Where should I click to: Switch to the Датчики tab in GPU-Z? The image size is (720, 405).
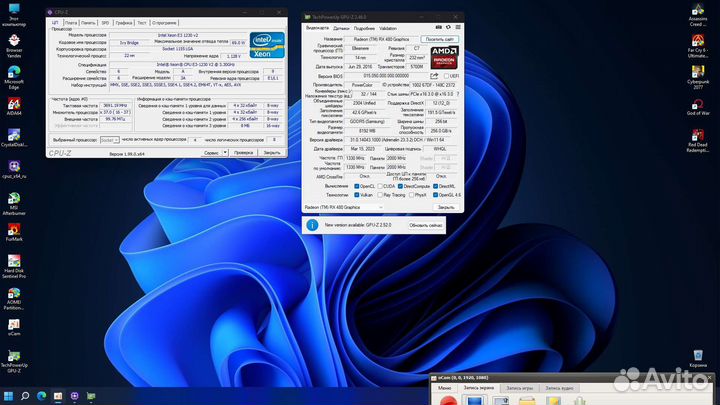341,28
